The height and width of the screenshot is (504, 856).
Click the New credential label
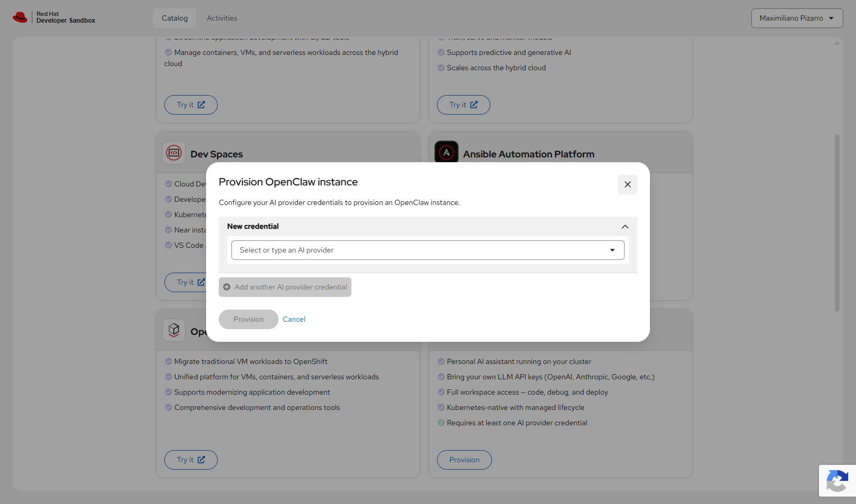pyautogui.click(x=253, y=227)
